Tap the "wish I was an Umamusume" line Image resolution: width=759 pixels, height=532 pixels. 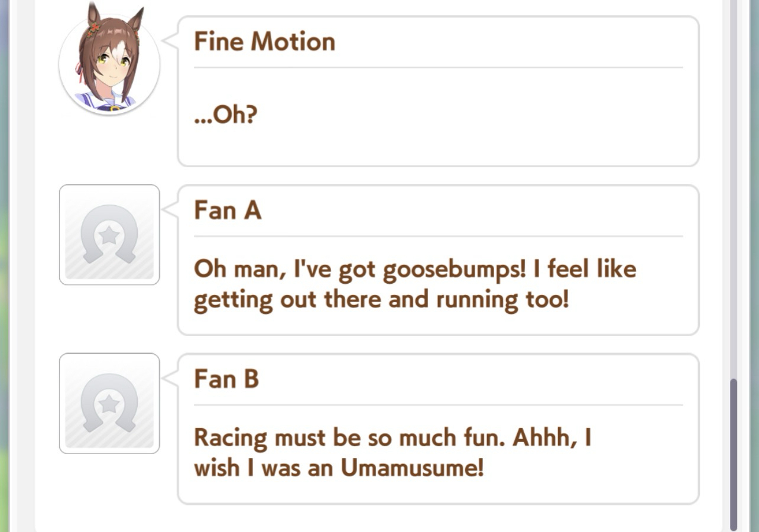pos(339,468)
